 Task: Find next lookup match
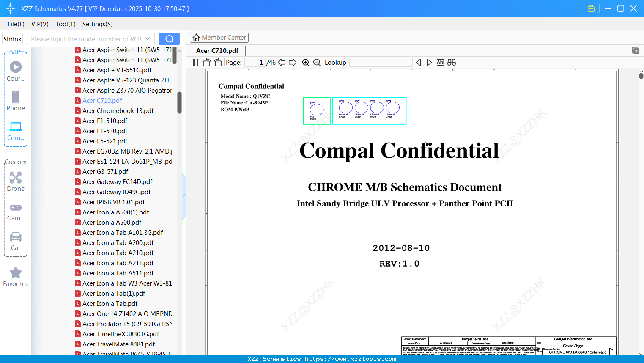tap(429, 63)
